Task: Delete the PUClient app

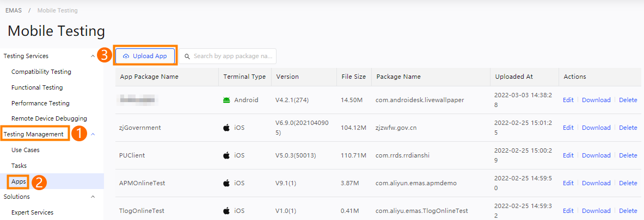Action: [x=628, y=155]
